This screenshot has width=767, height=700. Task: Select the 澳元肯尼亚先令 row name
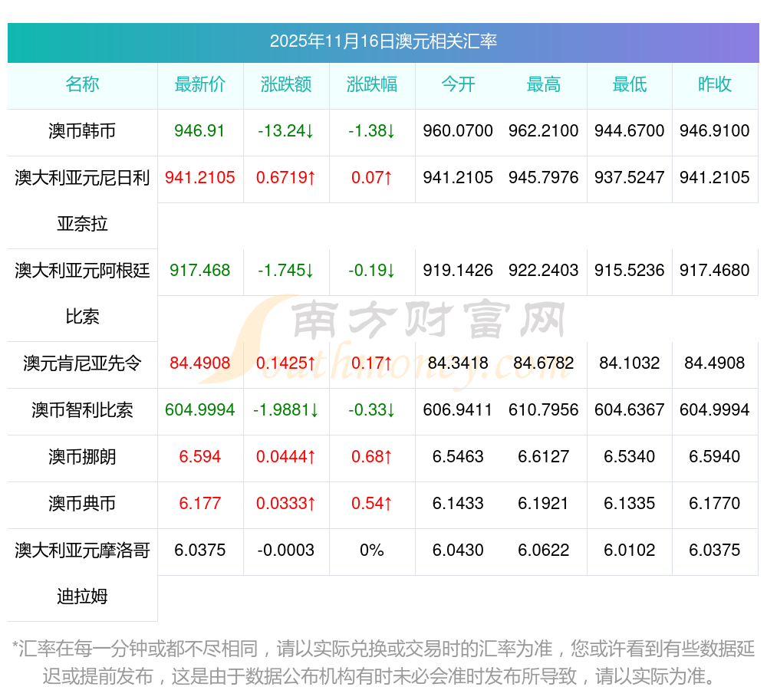click(82, 363)
